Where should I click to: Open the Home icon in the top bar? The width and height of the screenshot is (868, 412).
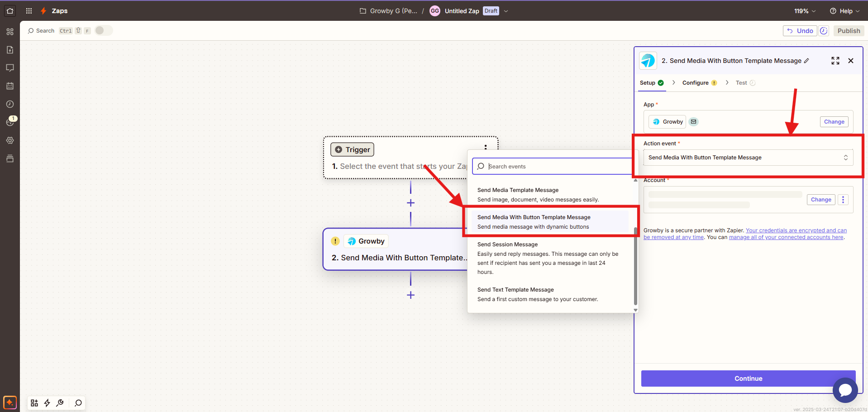(x=10, y=10)
